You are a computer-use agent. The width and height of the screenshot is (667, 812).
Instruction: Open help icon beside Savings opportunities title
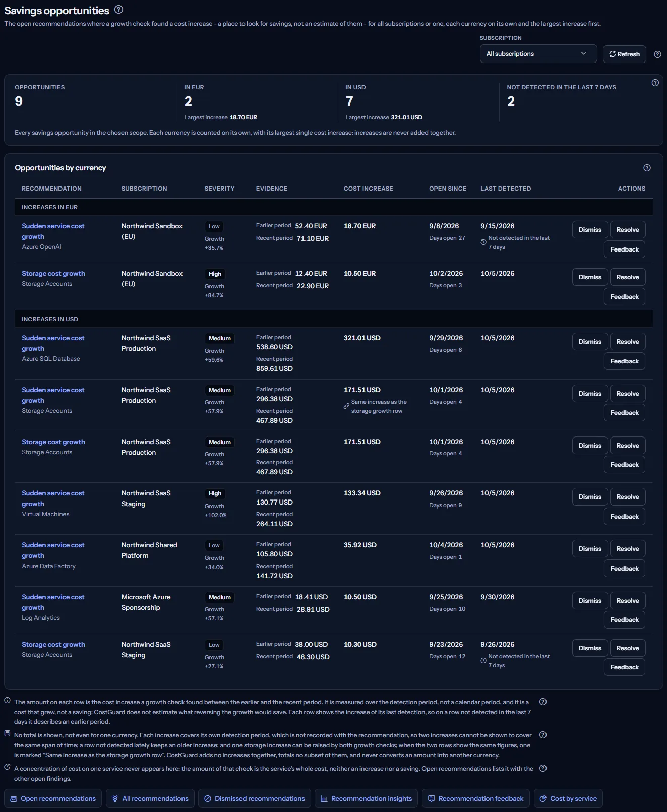coord(118,10)
